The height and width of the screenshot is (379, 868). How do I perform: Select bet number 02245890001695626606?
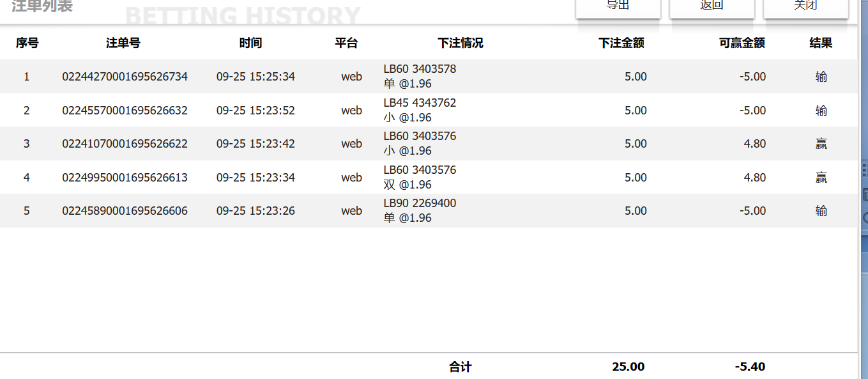pos(125,211)
